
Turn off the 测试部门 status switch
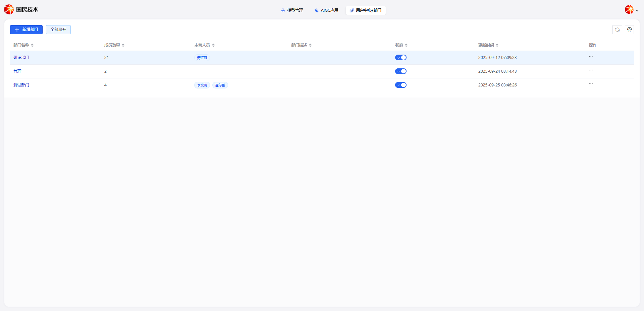400,85
